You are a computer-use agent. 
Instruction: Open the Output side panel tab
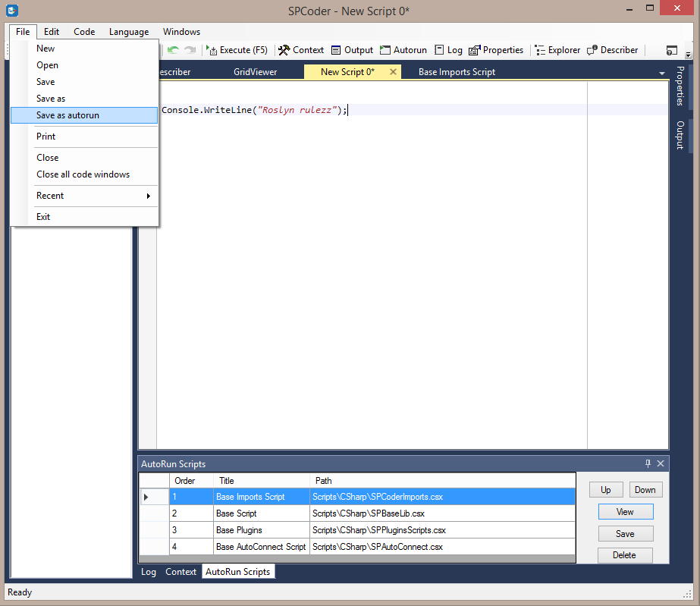[680, 135]
